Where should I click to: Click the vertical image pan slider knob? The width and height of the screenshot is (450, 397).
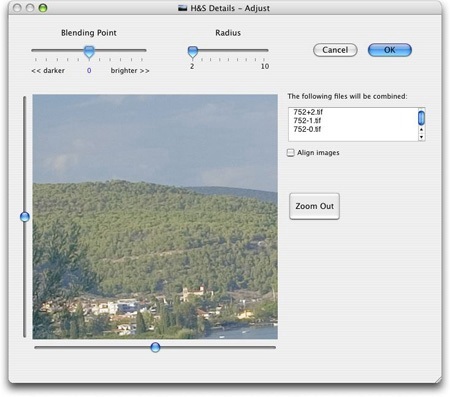[x=25, y=217]
